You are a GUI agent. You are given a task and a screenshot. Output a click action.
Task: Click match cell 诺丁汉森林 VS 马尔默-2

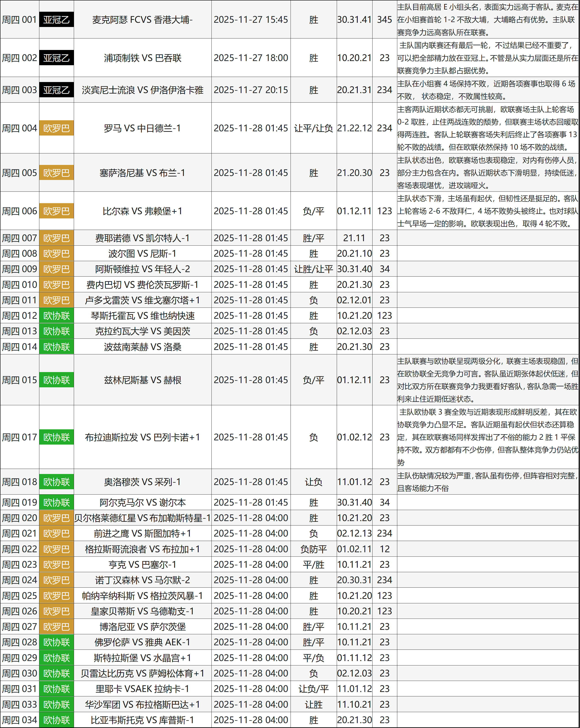coord(142,580)
